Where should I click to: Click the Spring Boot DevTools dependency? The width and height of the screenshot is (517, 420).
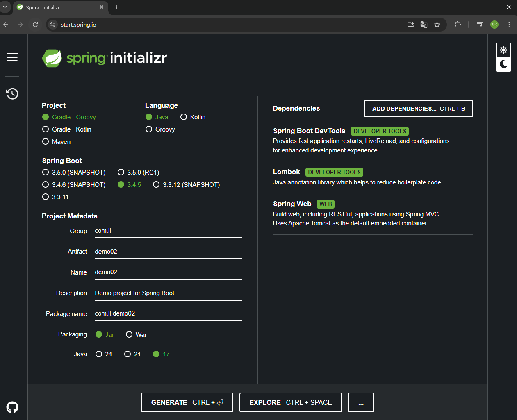373,141
